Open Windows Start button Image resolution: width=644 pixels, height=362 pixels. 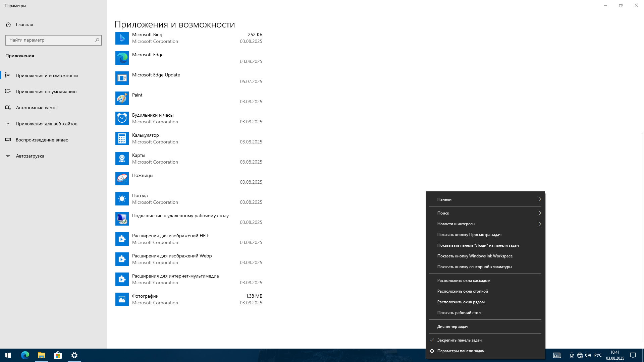click(x=8, y=355)
